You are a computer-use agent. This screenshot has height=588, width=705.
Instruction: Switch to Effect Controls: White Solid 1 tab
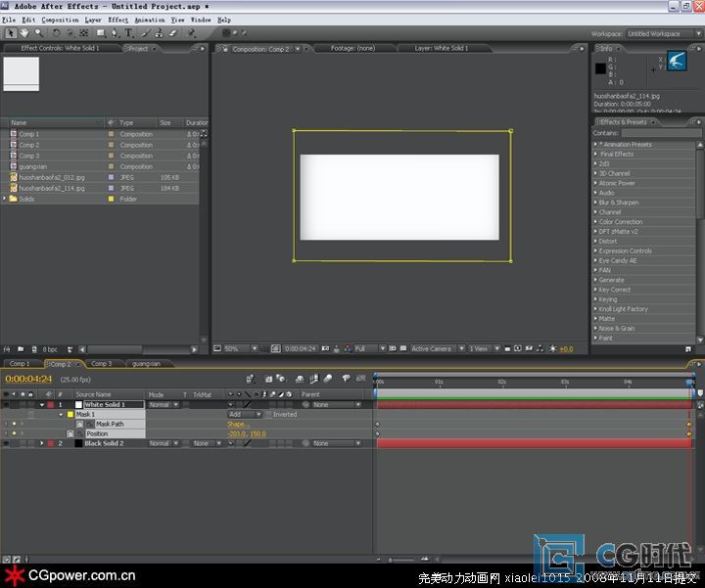pos(61,48)
